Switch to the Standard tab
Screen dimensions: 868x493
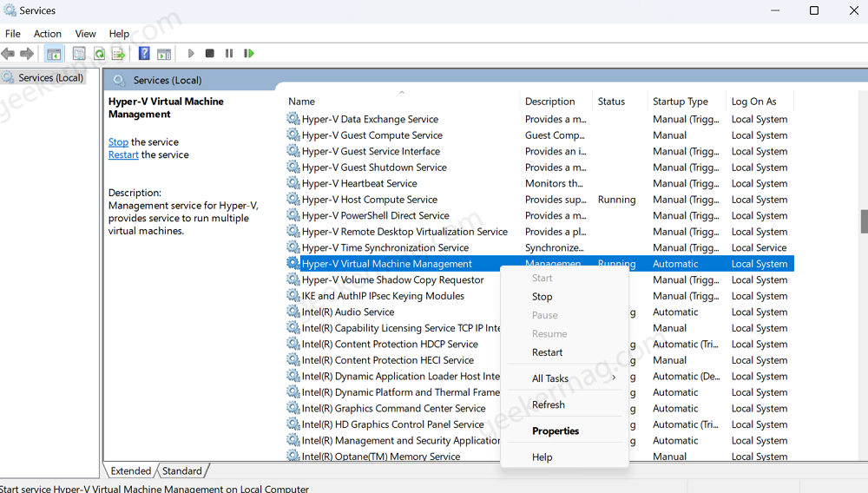tap(182, 471)
